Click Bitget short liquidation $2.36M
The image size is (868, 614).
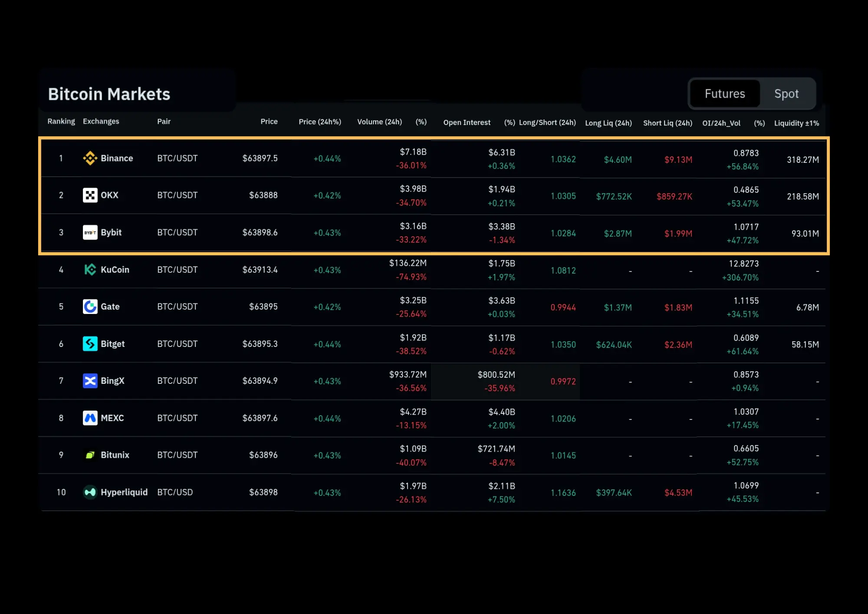678,345
